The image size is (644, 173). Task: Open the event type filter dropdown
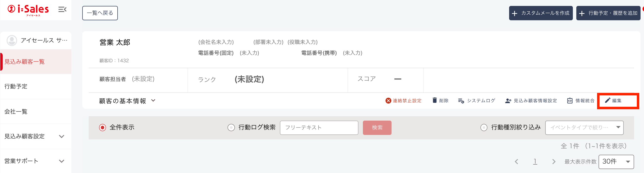(584, 128)
